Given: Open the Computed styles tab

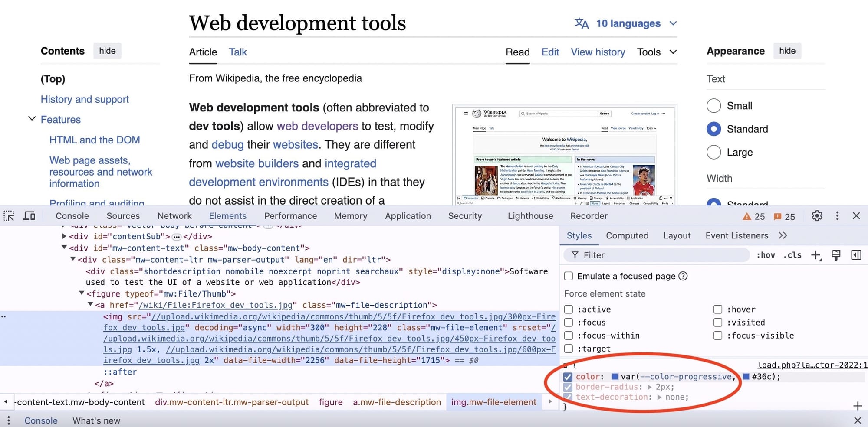Looking at the screenshot, I should coord(627,235).
